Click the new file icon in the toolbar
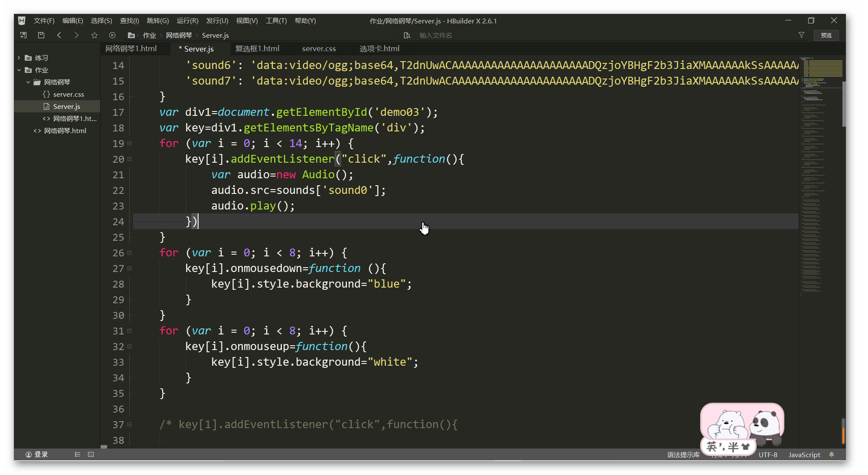The image size is (868, 475). pos(23,35)
